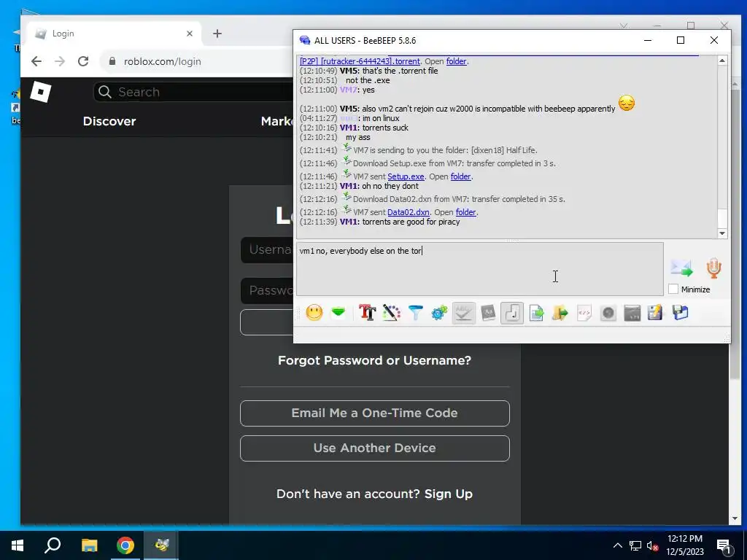Click BeeBEEP bee icon in taskbar
The image size is (747, 560).
click(161, 545)
